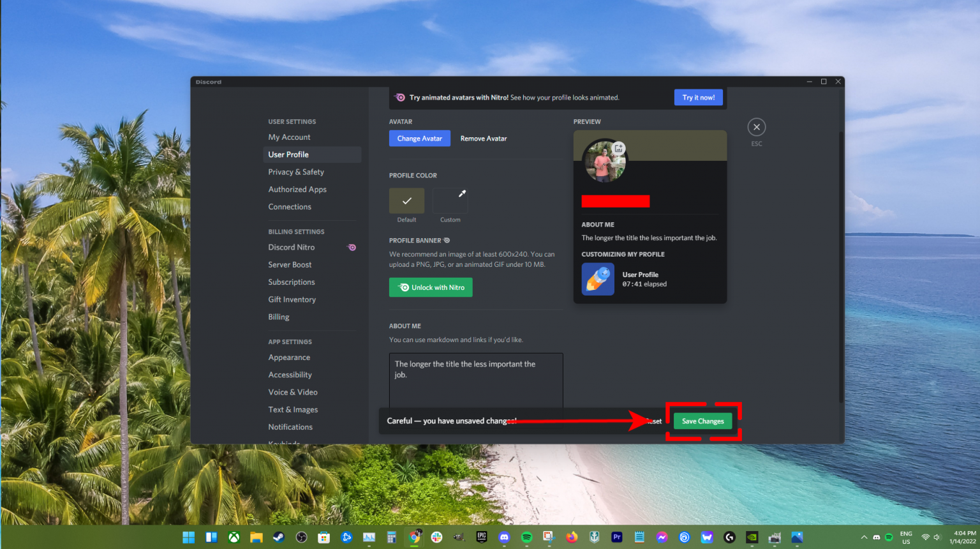Open Appearance settings
Screen dimensions: 980x549
[312, 357]
